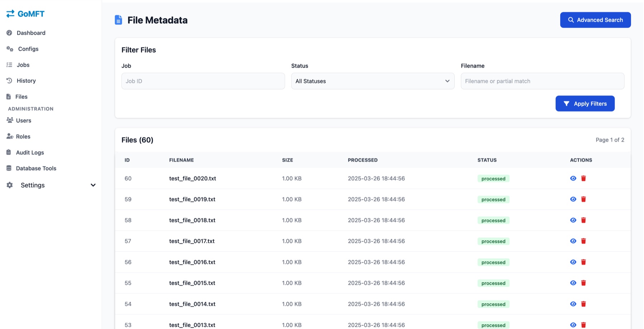This screenshot has height=329, width=644.
Task: Delete test_file_0017.txt
Action: click(584, 241)
